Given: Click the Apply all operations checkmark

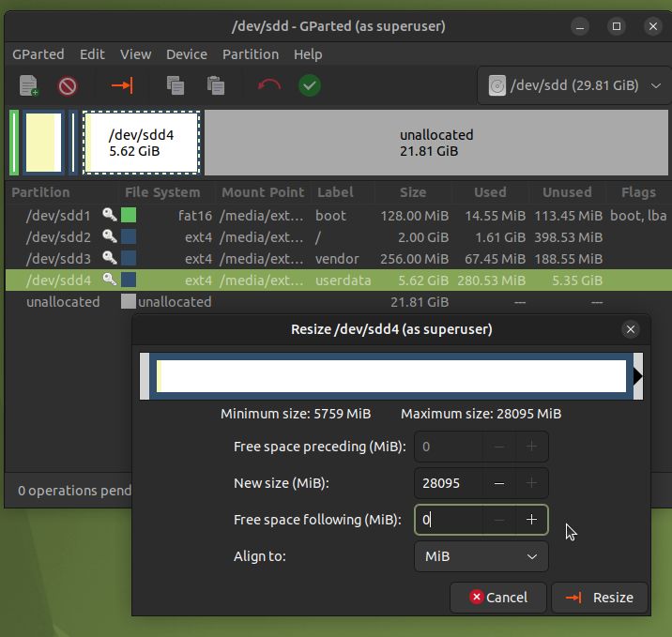Looking at the screenshot, I should (x=310, y=85).
